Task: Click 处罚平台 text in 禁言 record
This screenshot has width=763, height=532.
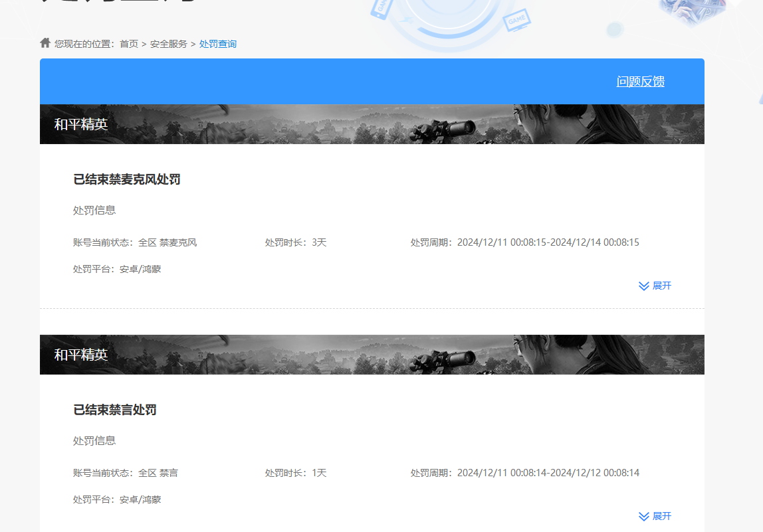Action: [117, 499]
